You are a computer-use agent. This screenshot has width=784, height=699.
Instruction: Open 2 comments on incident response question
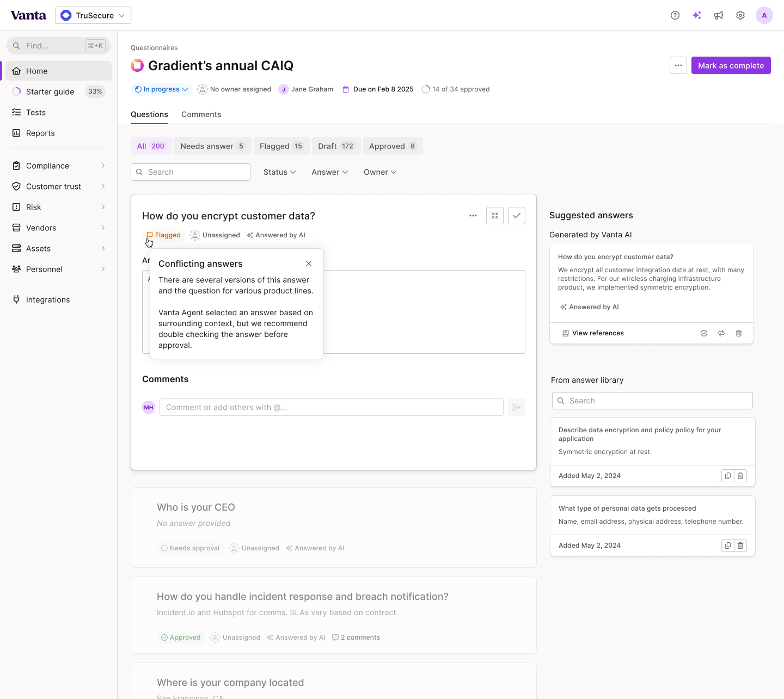coord(356,637)
